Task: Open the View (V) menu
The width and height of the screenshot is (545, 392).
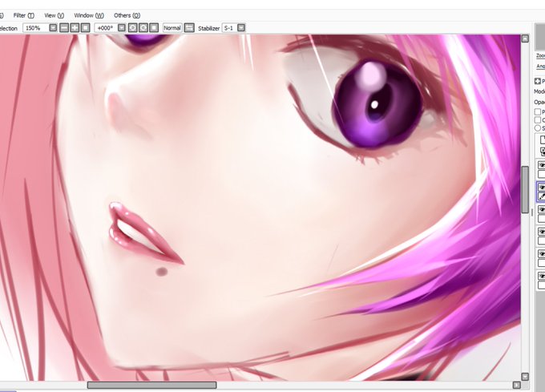Action: point(54,15)
